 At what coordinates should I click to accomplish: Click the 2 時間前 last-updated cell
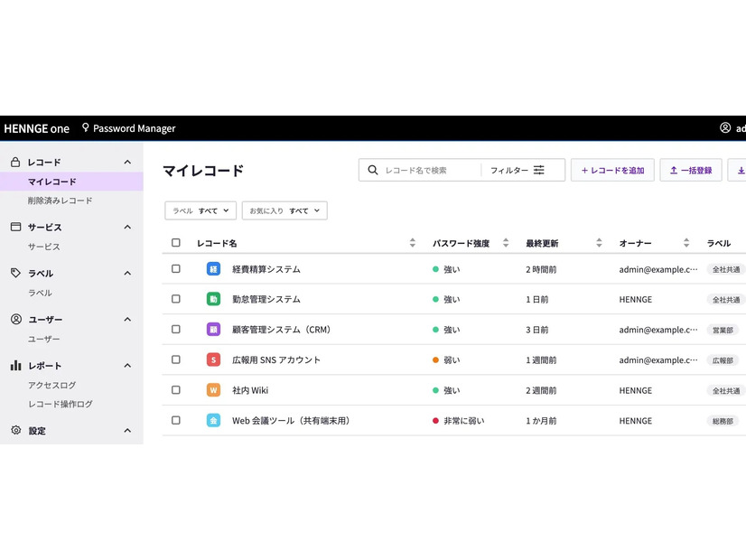[x=541, y=269]
